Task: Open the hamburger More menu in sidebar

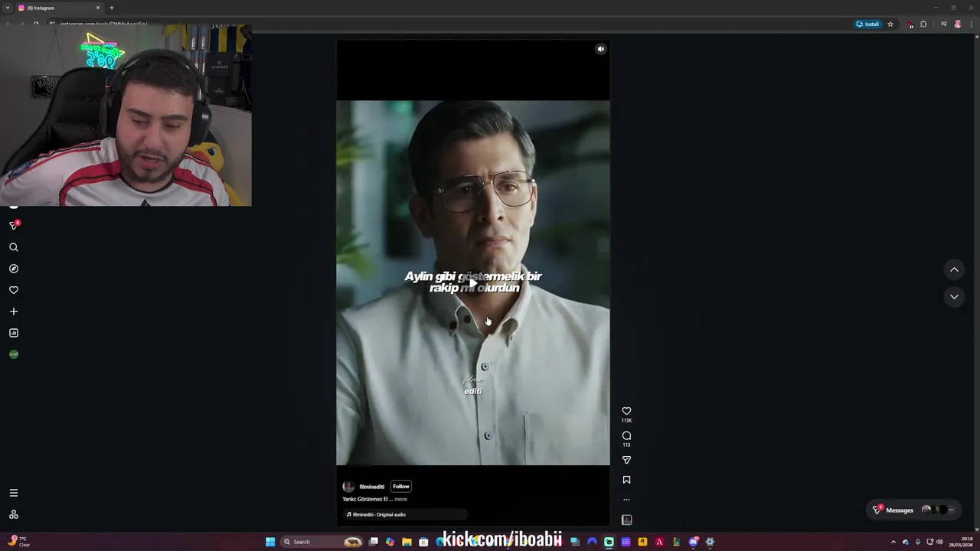Action: point(14,493)
